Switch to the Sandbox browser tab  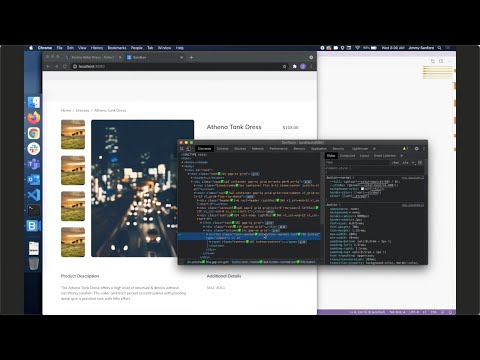coord(155,57)
